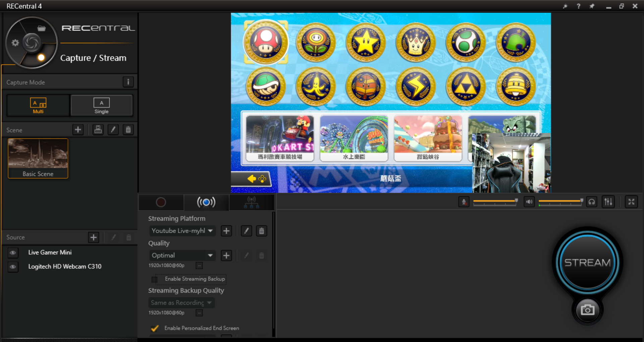This screenshot has height=342, width=644.
Task: Show Optimal quality details
Action: [199, 266]
